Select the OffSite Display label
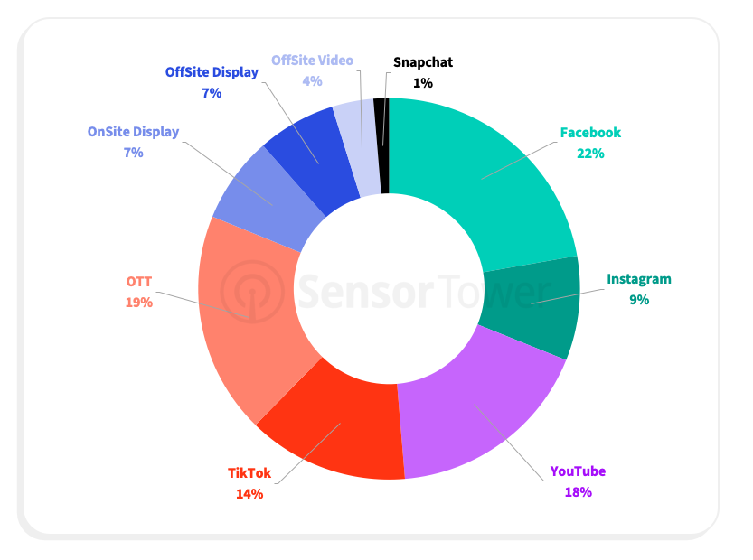 pos(212,72)
